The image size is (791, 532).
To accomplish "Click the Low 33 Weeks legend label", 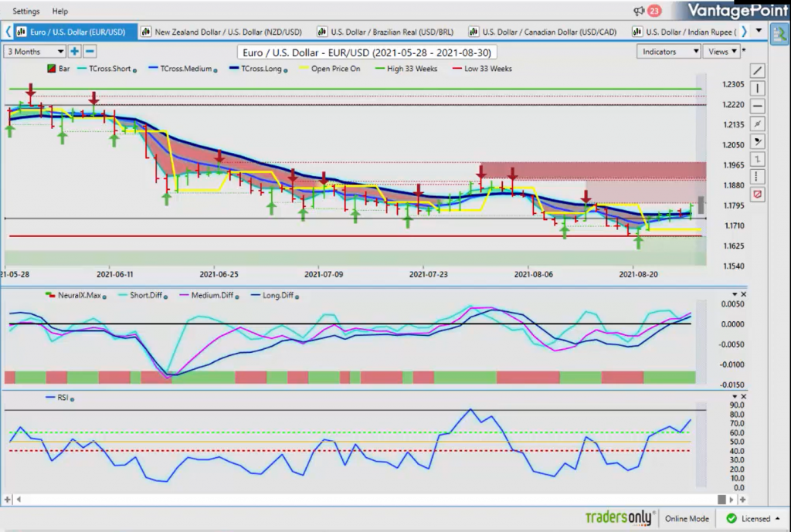I will tap(488, 69).
